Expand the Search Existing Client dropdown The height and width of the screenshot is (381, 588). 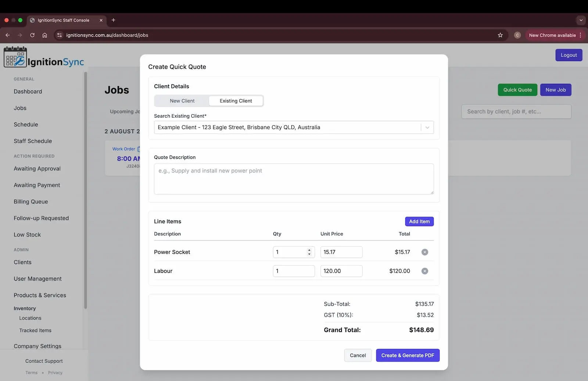427,127
